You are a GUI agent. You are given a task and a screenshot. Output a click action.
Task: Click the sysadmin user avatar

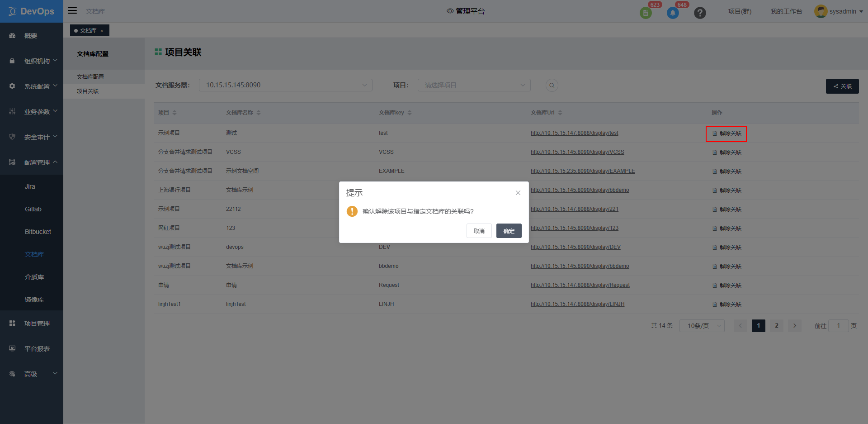click(821, 11)
